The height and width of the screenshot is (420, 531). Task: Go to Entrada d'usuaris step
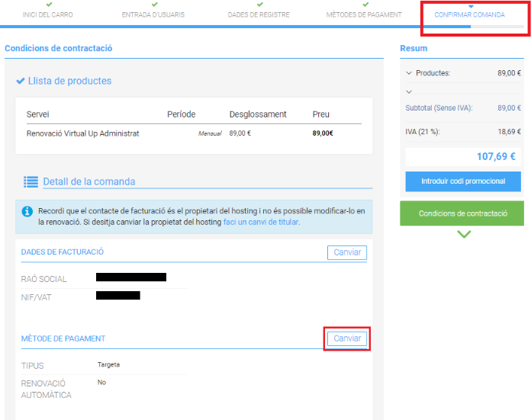pos(153,15)
